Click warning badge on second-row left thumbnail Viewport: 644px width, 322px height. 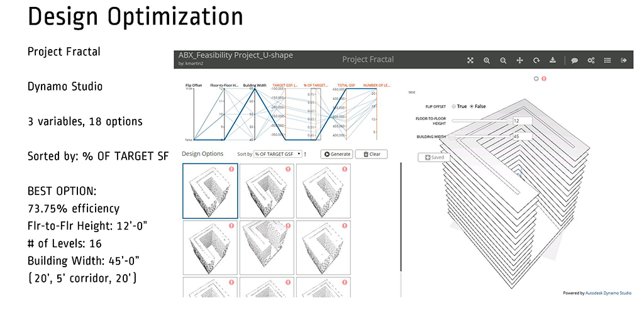click(231, 226)
